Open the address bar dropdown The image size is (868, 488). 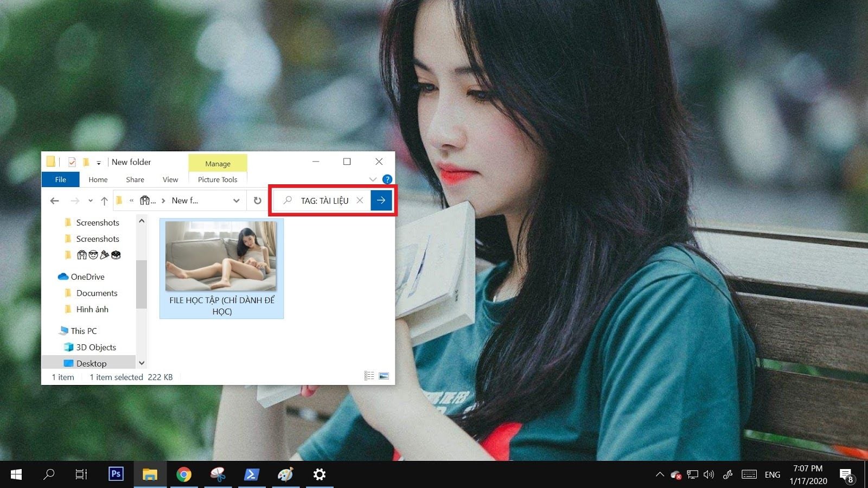(x=237, y=200)
